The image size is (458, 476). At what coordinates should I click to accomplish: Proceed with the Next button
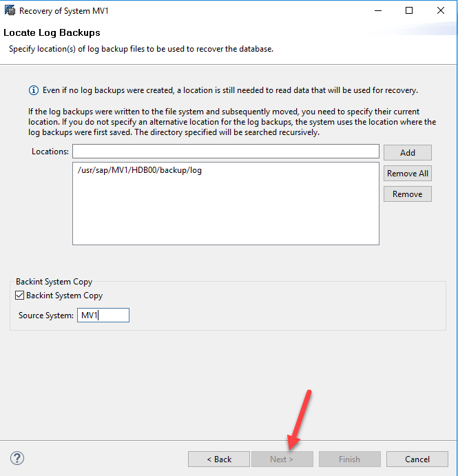[282, 459]
